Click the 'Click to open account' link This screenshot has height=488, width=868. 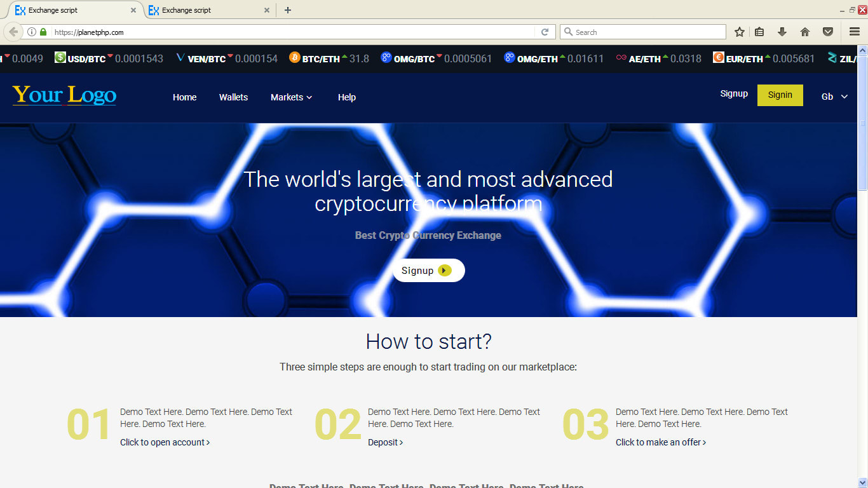point(165,442)
